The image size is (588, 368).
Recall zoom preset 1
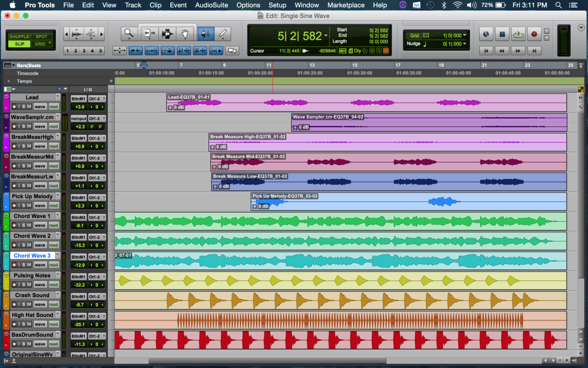pyautogui.click(x=68, y=51)
